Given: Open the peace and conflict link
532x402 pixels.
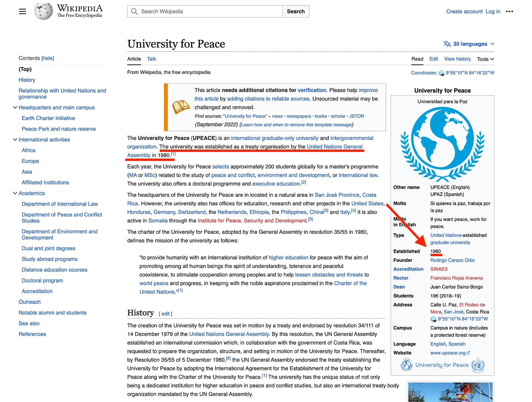Looking at the screenshot, I should [233, 176].
